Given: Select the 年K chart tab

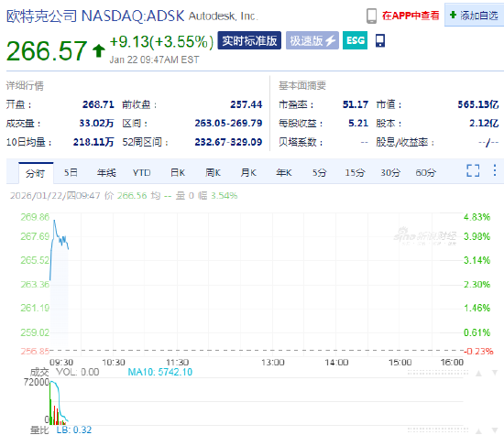Looking at the screenshot, I should click(x=284, y=173).
